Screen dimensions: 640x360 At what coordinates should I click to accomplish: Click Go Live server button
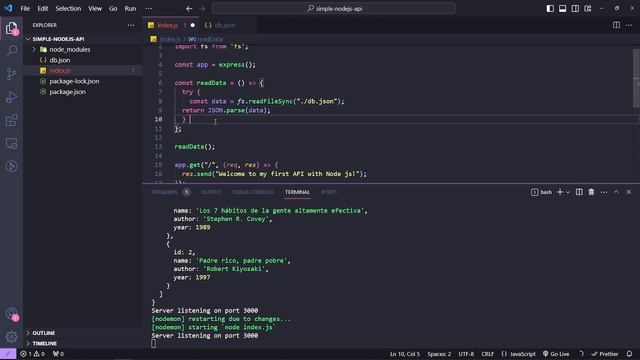pos(556,354)
